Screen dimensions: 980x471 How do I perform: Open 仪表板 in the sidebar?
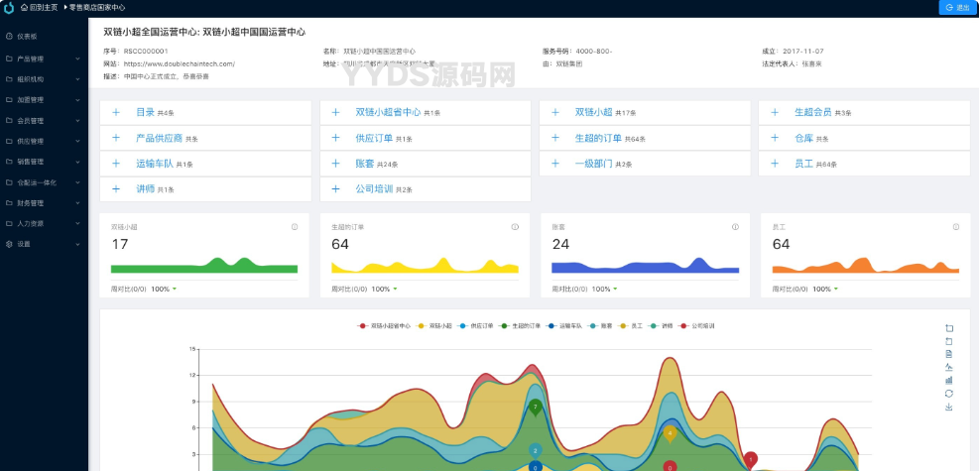27,37
